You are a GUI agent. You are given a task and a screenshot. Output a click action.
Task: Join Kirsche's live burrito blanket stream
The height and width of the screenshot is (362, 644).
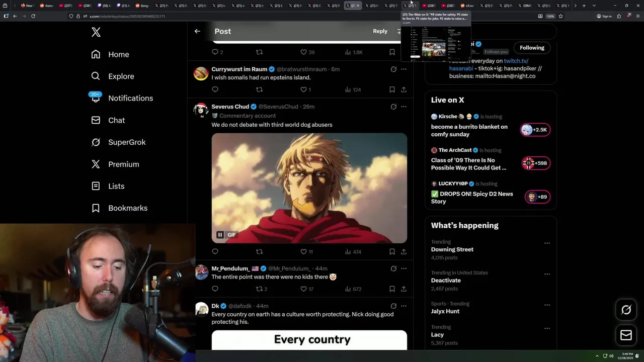pos(535,130)
